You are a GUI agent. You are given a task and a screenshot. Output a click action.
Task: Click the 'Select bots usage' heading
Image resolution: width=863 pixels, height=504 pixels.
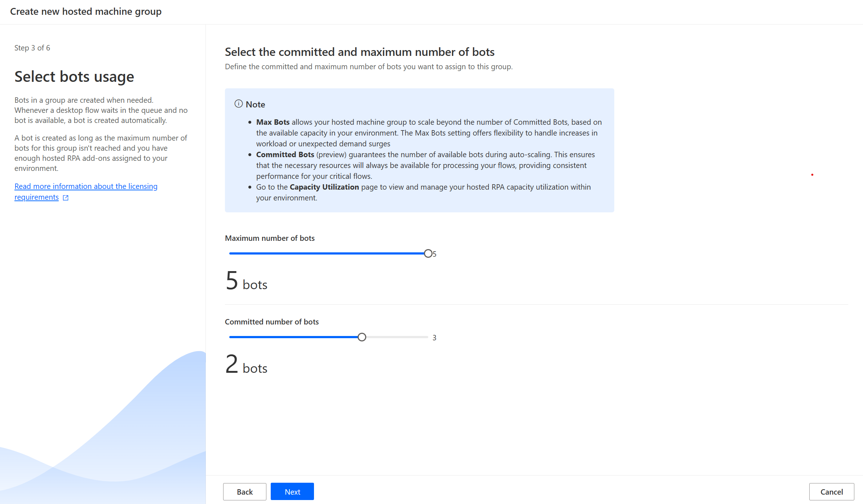point(74,76)
